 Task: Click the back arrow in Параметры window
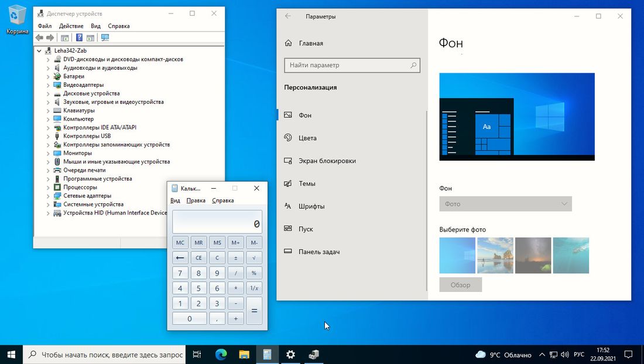pyautogui.click(x=288, y=16)
